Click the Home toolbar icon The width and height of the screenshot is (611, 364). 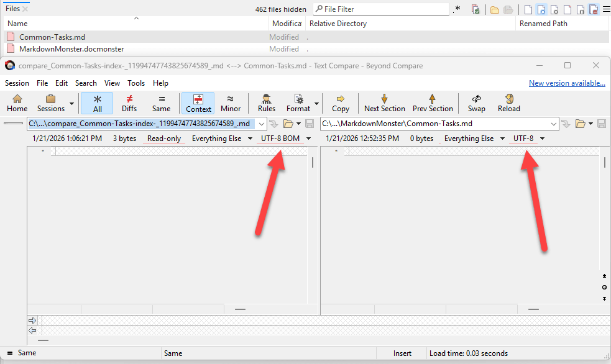[17, 102]
